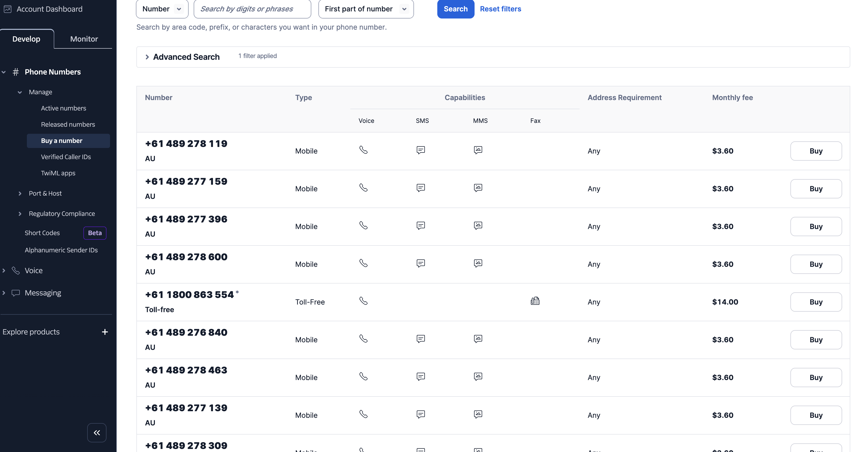Click fax icon for toll-free number
The image size is (868, 452).
(x=535, y=301)
